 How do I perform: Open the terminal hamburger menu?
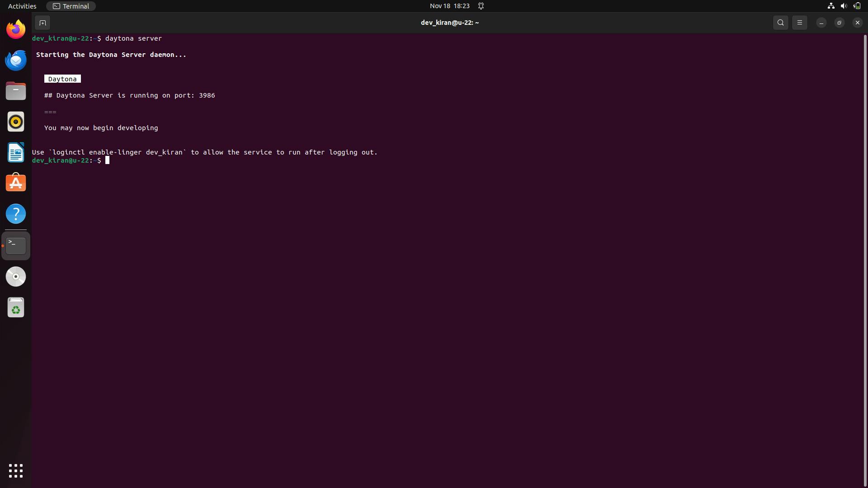pyautogui.click(x=799, y=23)
